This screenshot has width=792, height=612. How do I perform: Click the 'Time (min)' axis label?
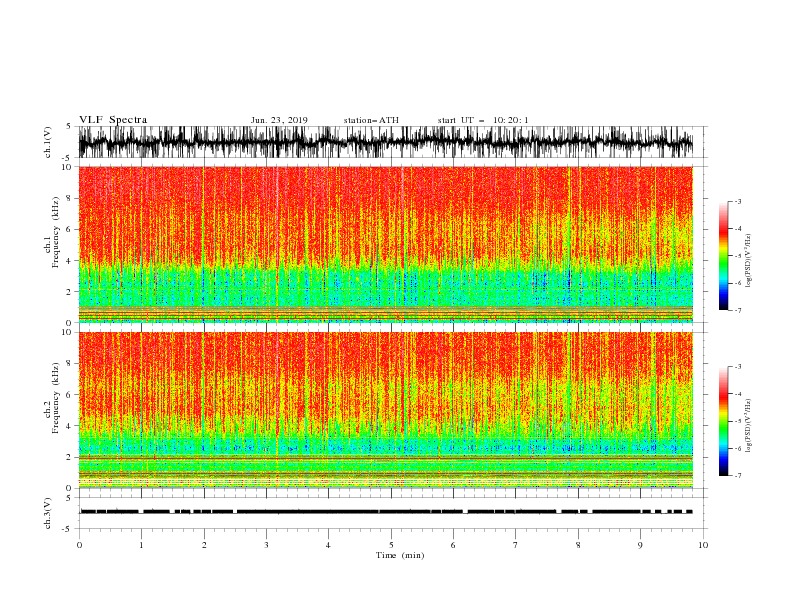pos(400,555)
